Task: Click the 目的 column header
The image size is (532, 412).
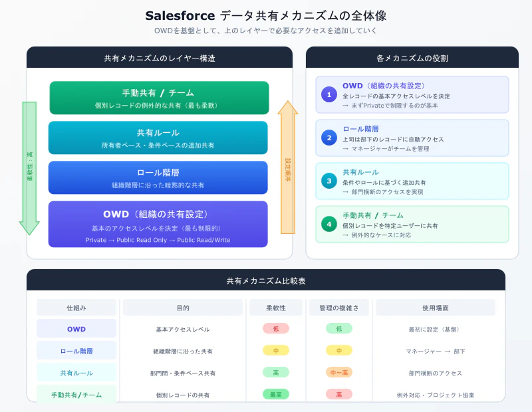Action: [x=183, y=308]
